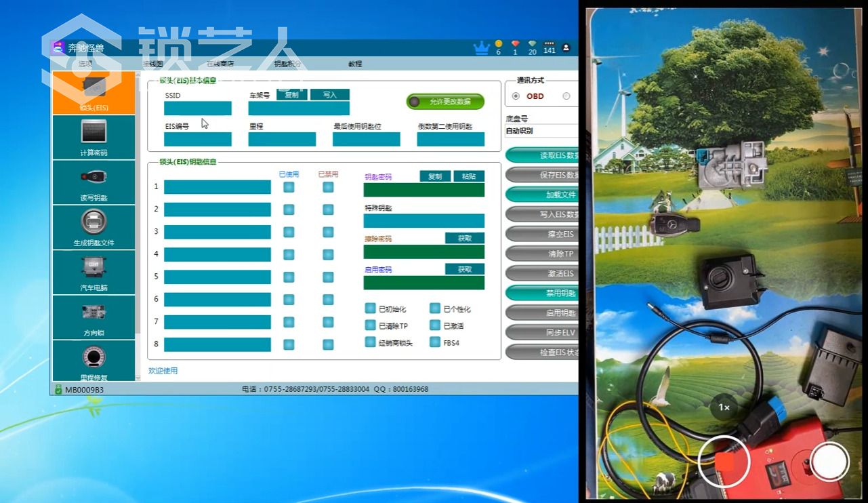Click the 加载文件 button
The image size is (868, 503).
(542, 195)
